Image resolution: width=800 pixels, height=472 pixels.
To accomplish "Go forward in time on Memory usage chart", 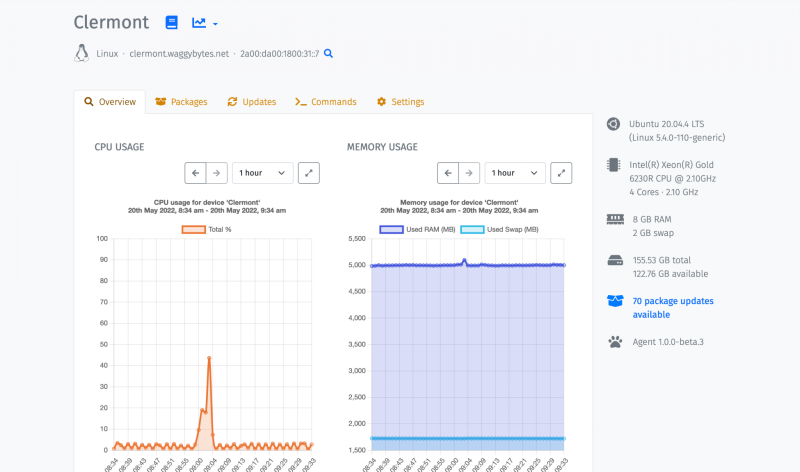I will click(x=469, y=173).
